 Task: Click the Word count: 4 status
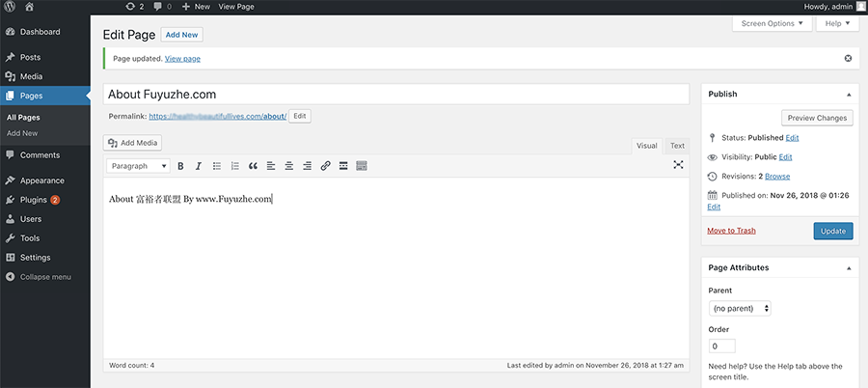coord(132,365)
